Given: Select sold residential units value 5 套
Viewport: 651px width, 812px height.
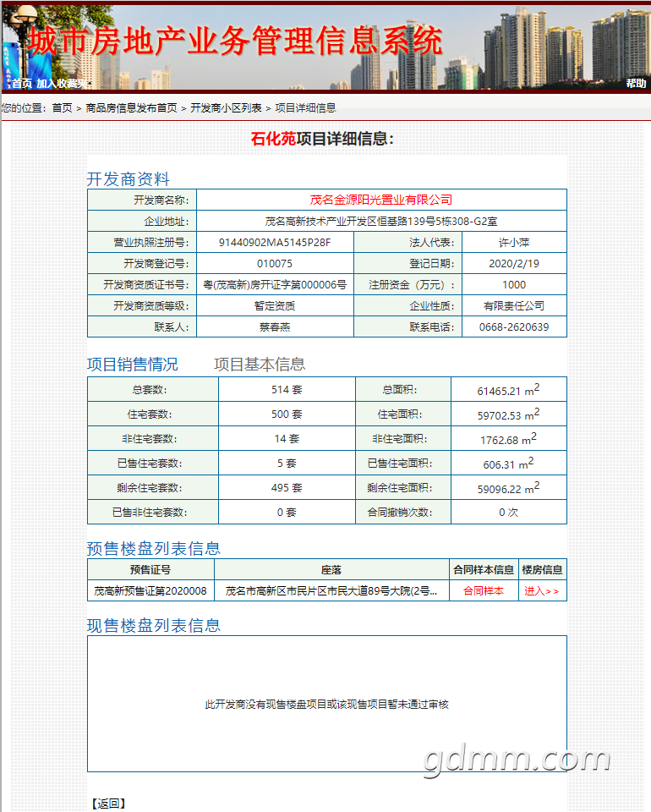Looking at the screenshot, I should [x=287, y=463].
